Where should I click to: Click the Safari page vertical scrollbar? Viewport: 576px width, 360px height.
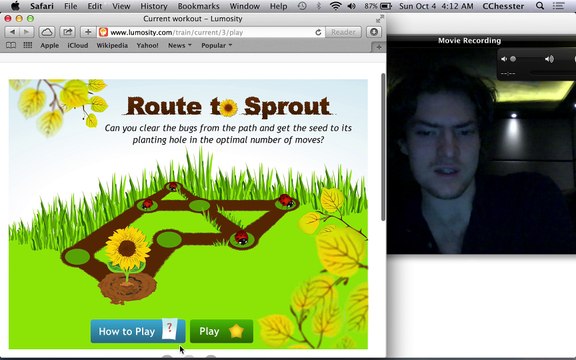(383, 147)
